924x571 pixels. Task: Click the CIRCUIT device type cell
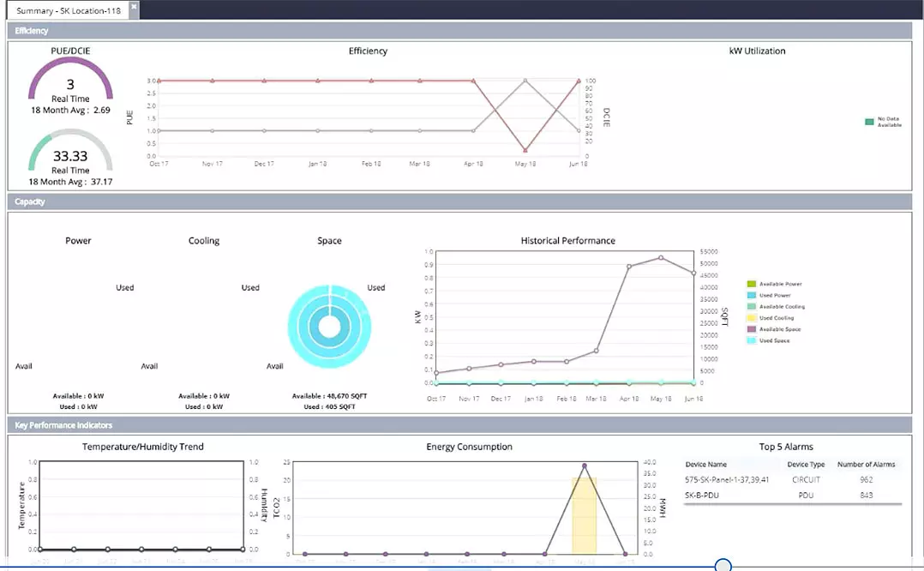tap(806, 479)
